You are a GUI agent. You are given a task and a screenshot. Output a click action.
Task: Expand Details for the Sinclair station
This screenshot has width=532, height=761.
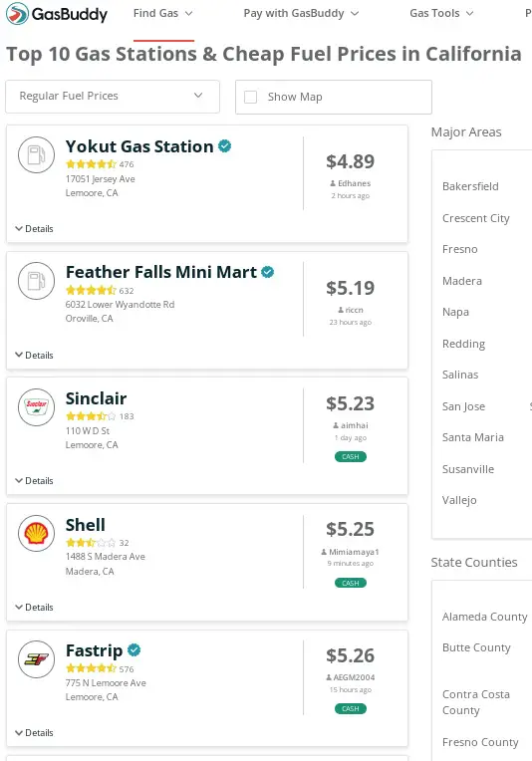(34, 480)
